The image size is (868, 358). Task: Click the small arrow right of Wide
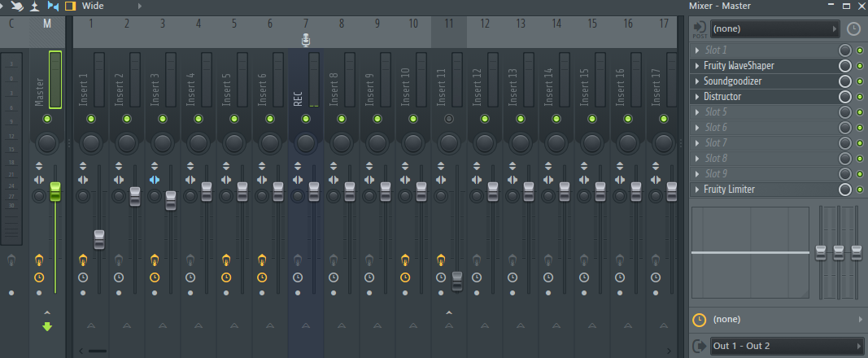coord(139,6)
